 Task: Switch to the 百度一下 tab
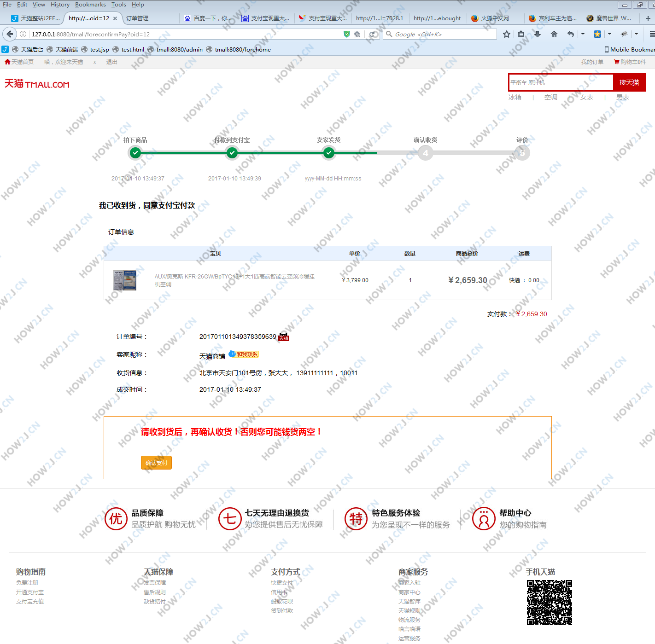click(208, 18)
